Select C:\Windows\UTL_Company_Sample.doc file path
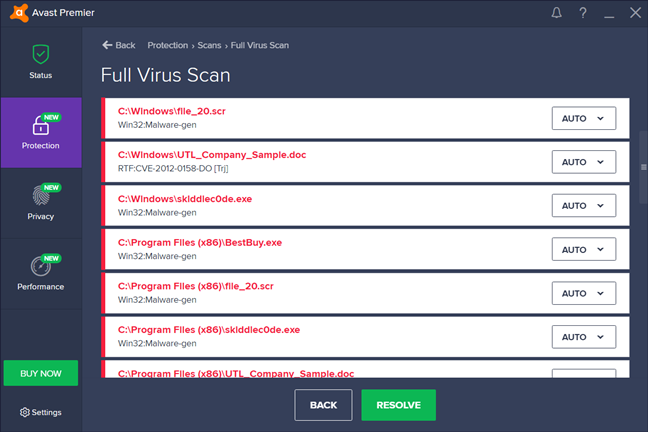 click(x=212, y=155)
